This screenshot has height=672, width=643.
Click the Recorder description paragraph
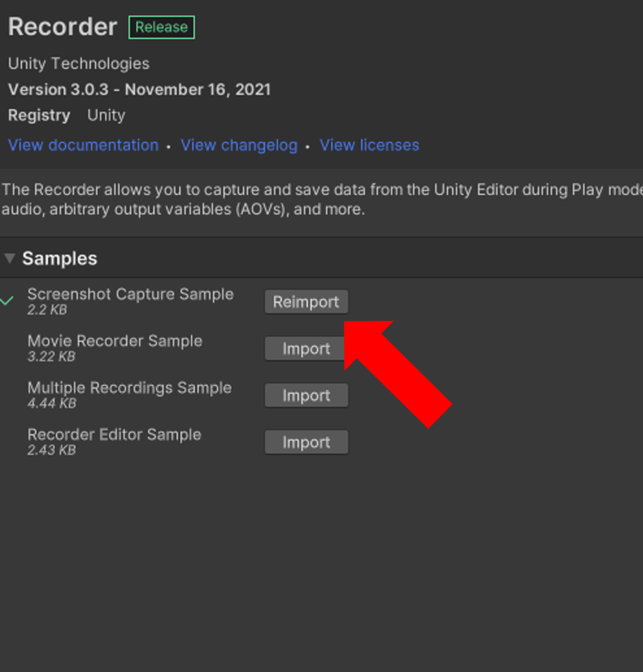coord(322,199)
